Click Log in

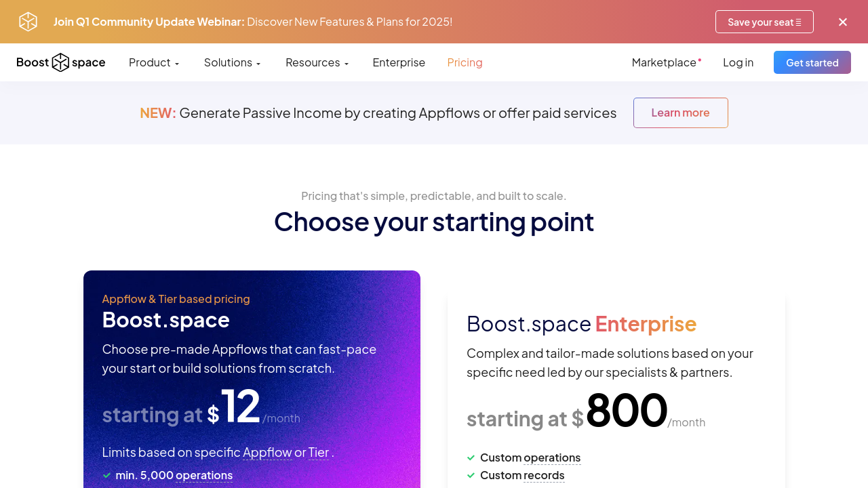(738, 62)
